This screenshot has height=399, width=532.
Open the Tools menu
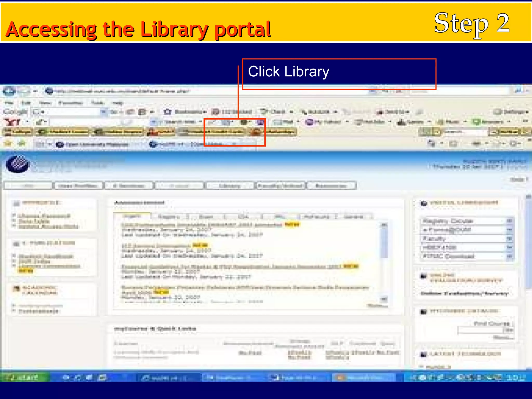[97, 103]
